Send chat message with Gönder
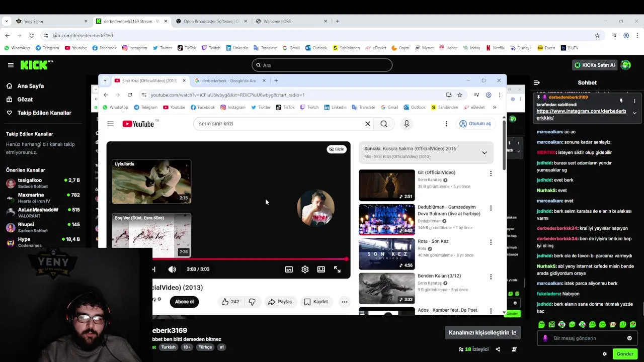This screenshot has width=644, height=362. [625, 354]
